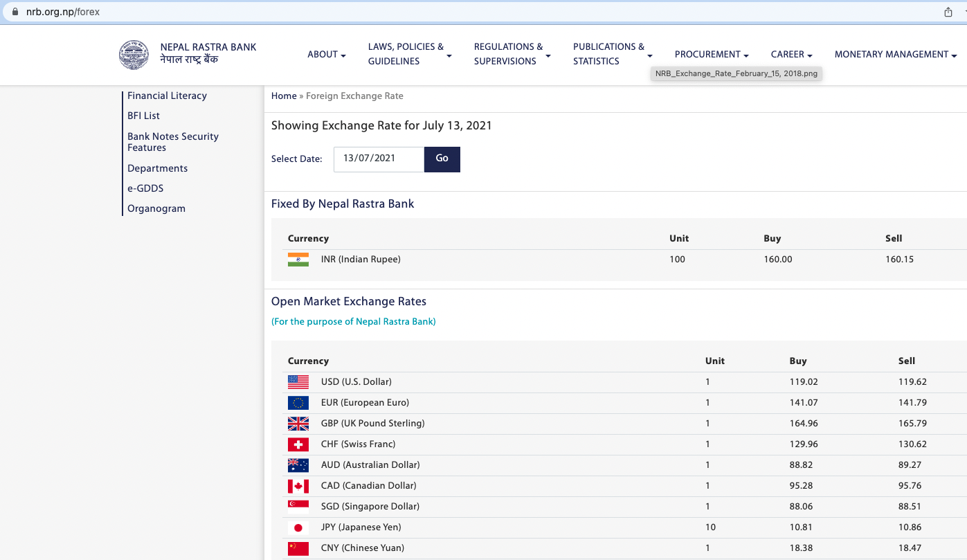Click the Nepal Rastra Bank logo emblem
Screen dimensions: 967x560
point(134,55)
